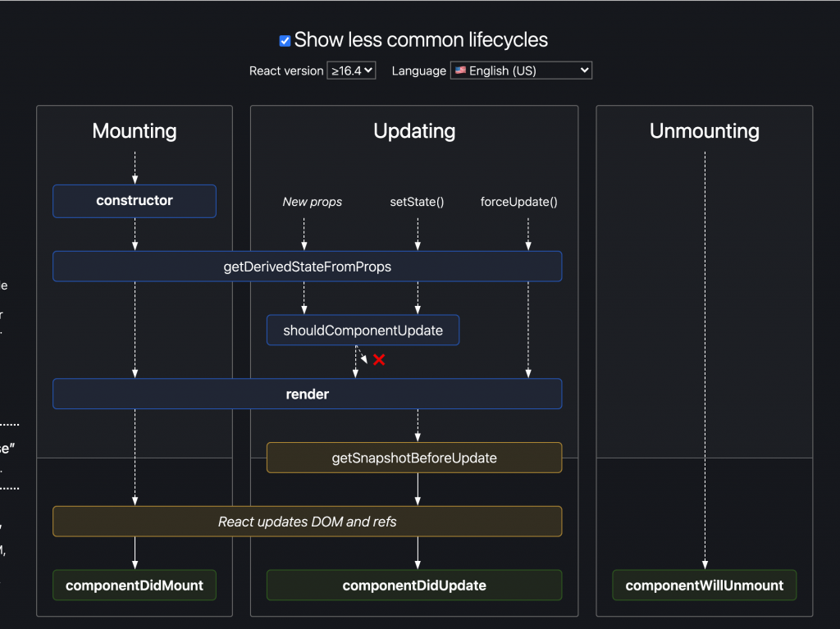
Task: Open the getSnapshotBeforeUpdate method box
Action: [x=413, y=458]
